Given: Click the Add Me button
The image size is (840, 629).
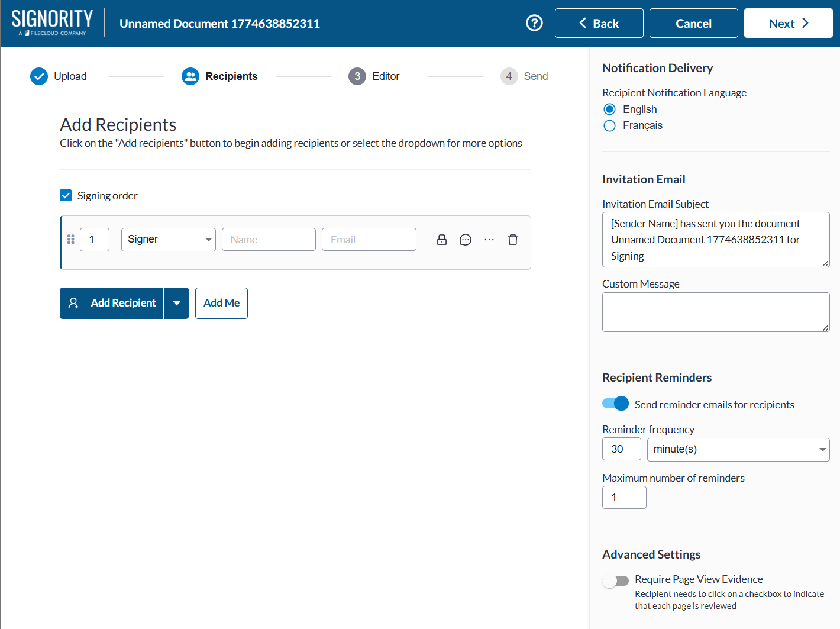Looking at the screenshot, I should tap(221, 303).
